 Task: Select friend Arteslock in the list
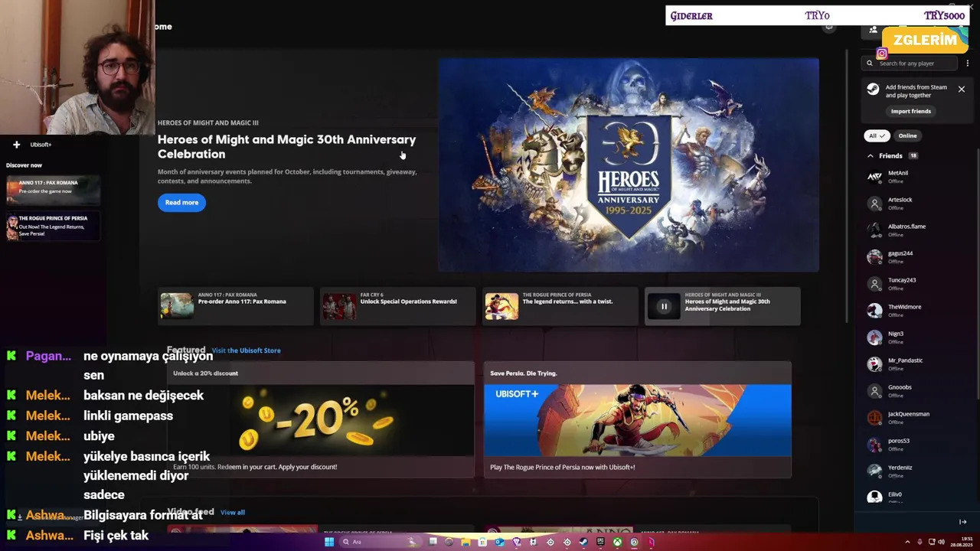(915, 204)
